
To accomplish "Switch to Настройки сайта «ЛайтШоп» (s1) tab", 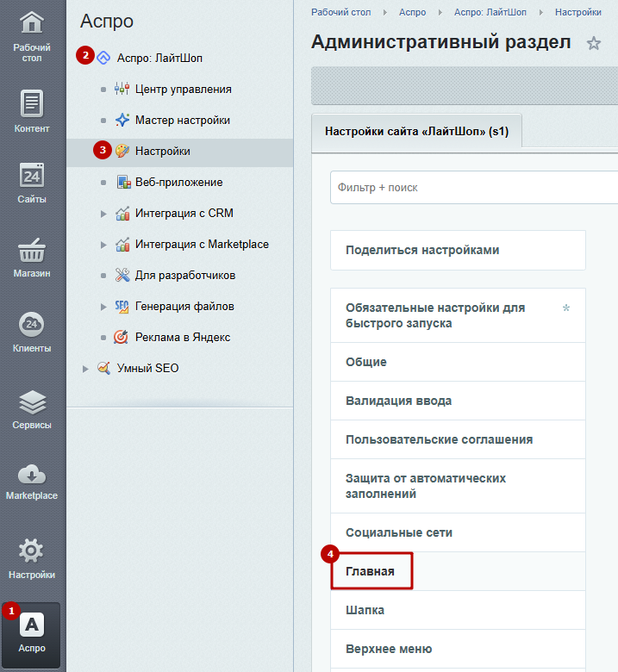I will (x=416, y=132).
